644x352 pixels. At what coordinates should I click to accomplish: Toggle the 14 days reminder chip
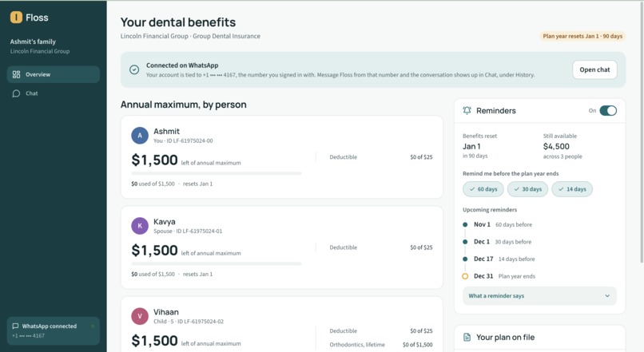coord(572,189)
